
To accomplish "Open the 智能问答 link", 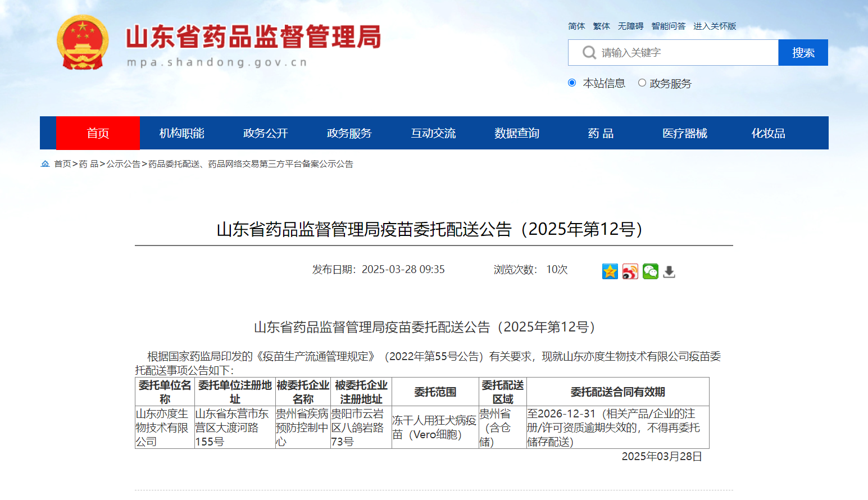I will pos(668,26).
